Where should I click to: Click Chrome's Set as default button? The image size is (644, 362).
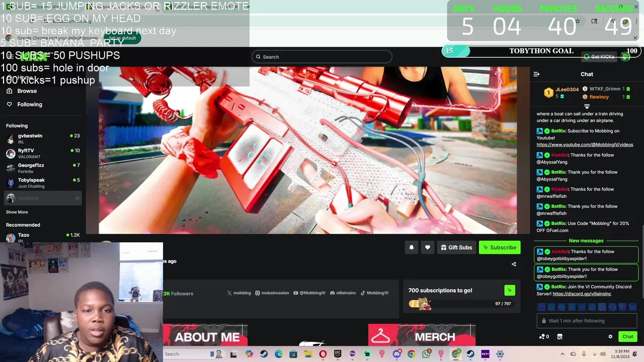coord(122,38)
